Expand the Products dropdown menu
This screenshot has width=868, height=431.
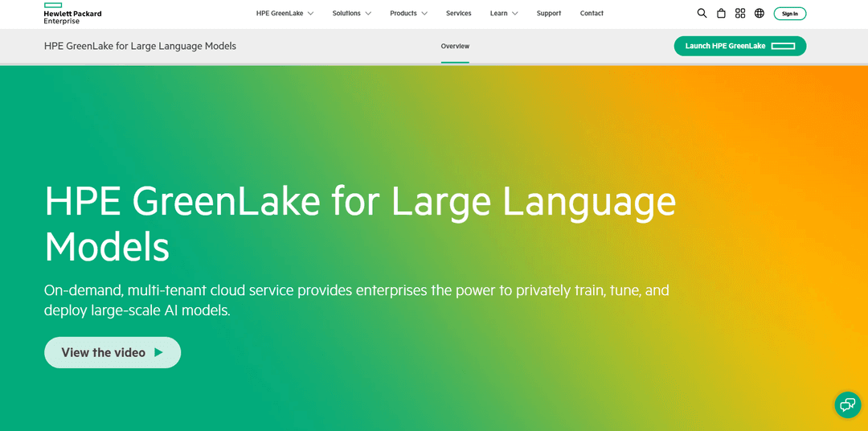point(408,14)
